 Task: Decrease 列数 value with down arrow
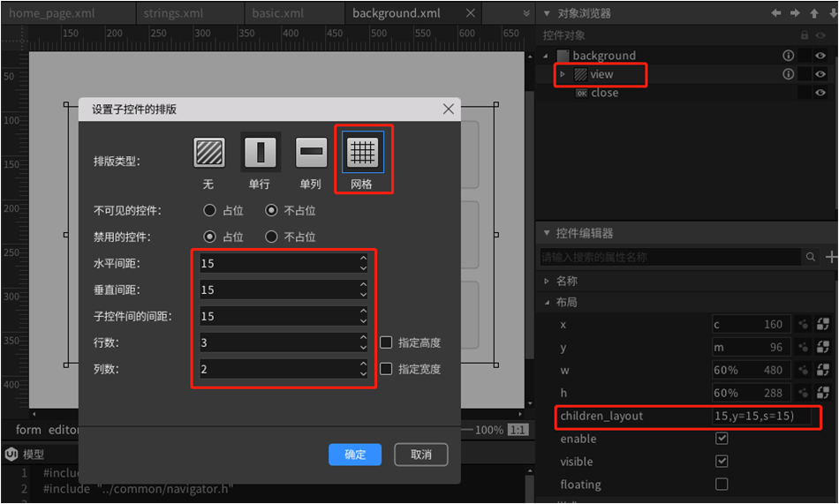[363, 374]
